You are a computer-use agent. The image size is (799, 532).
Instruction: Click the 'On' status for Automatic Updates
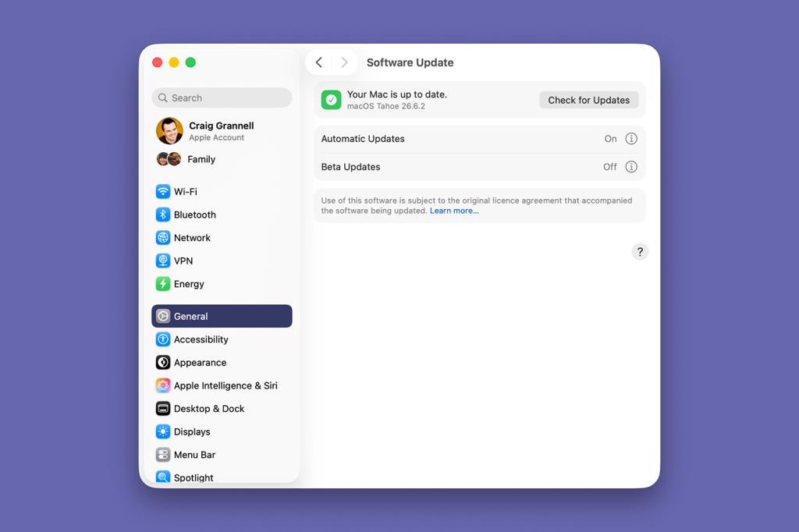[x=610, y=139]
